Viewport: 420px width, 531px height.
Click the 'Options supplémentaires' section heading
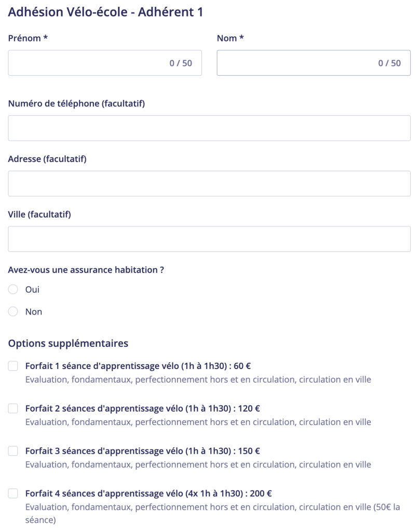tap(68, 343)
